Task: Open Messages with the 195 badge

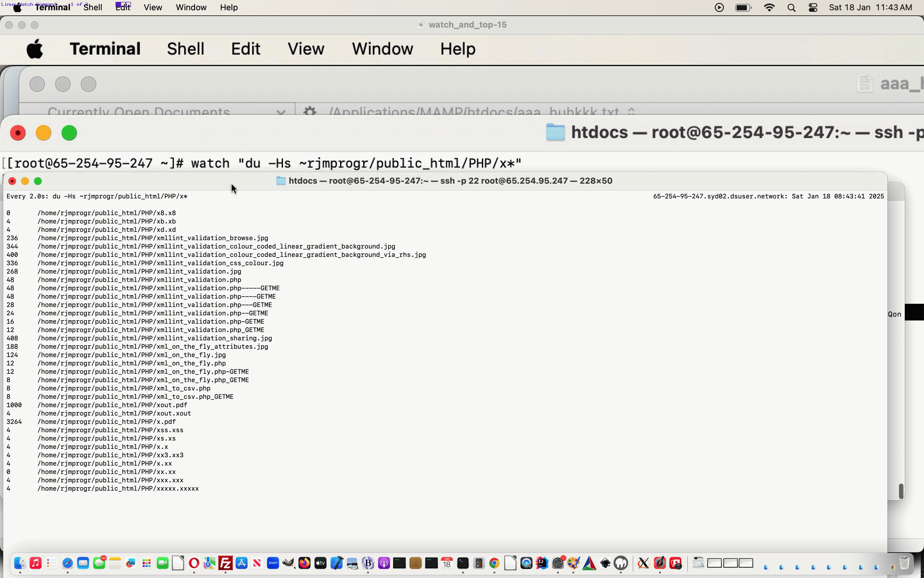Action: [99, 563]
